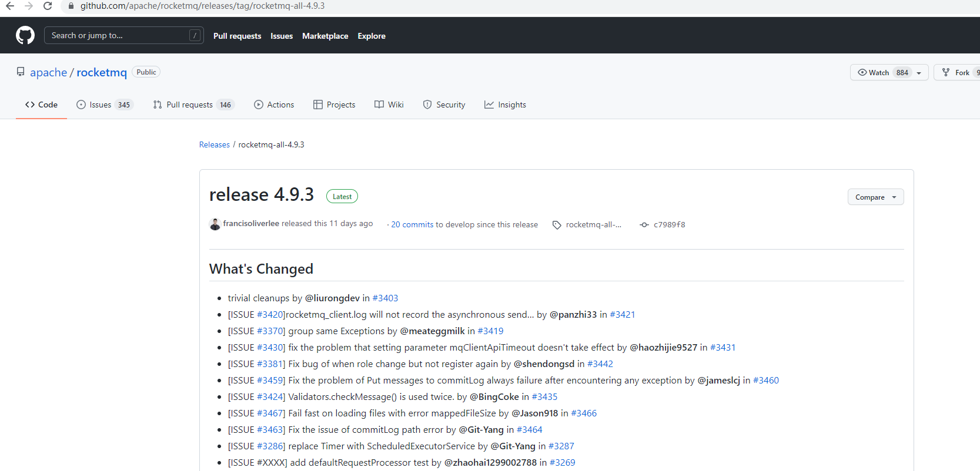980x471 pixels.
Task: Open pull request #3435
Action: tap(544, 397)
